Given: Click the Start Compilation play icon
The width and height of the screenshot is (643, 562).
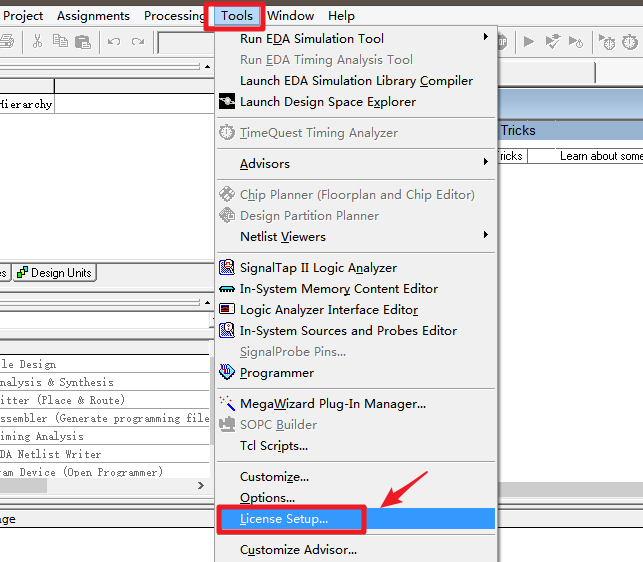Looking at the screenshot, I should point(529,41).
